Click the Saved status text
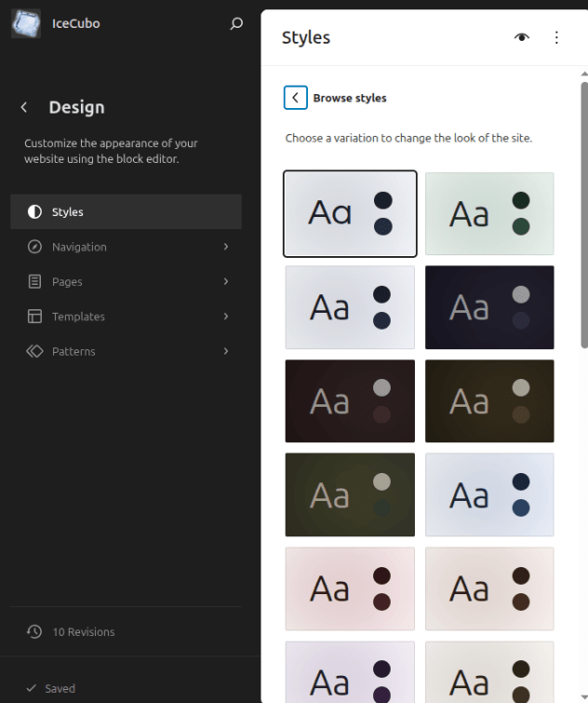 60,688
